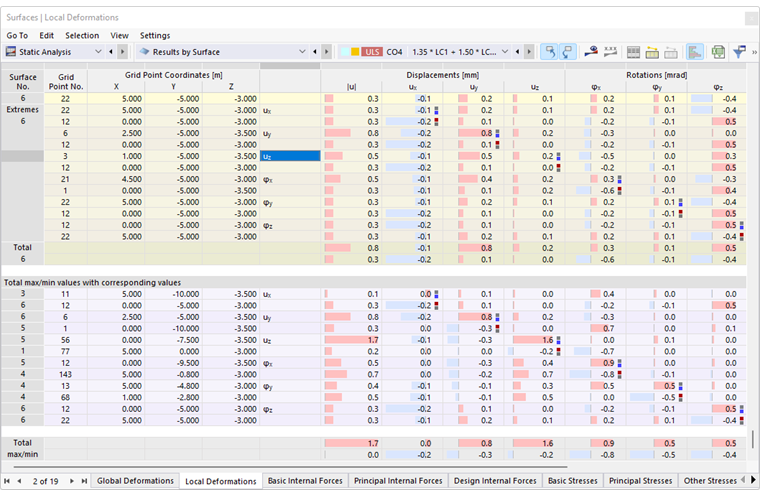Open Principal Internal Forces tab

398,480
